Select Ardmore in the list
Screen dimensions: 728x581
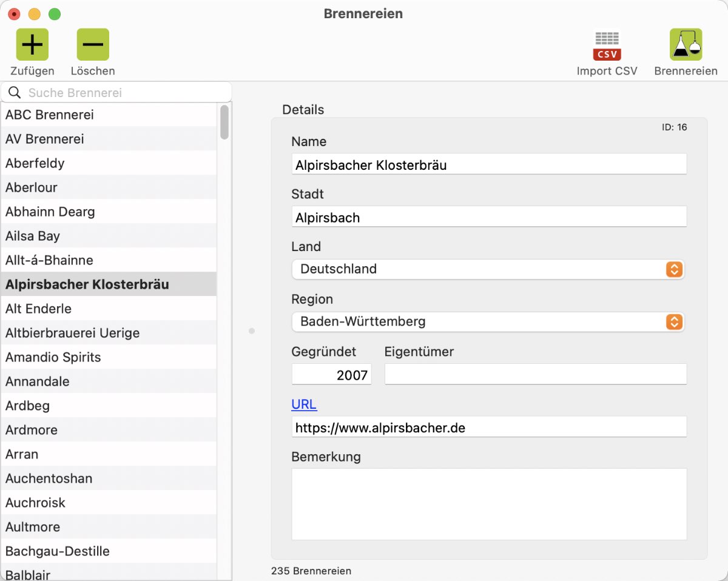click(109, 430)
